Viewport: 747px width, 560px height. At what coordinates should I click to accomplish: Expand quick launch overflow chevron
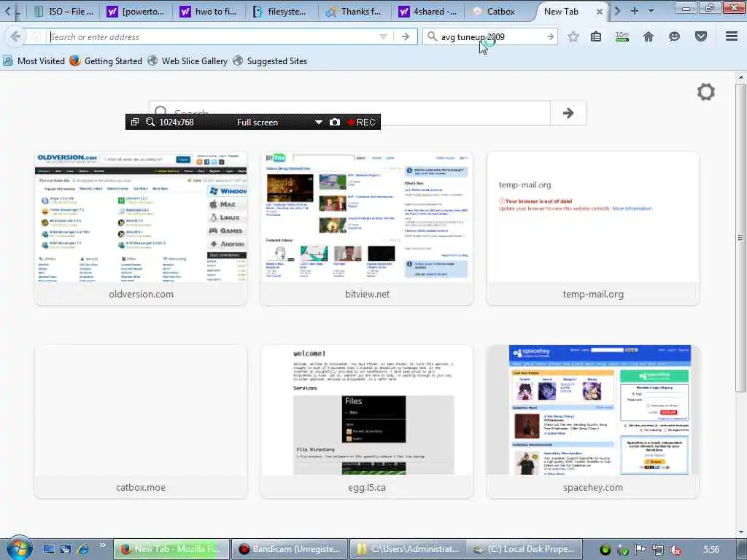(102, 545)
